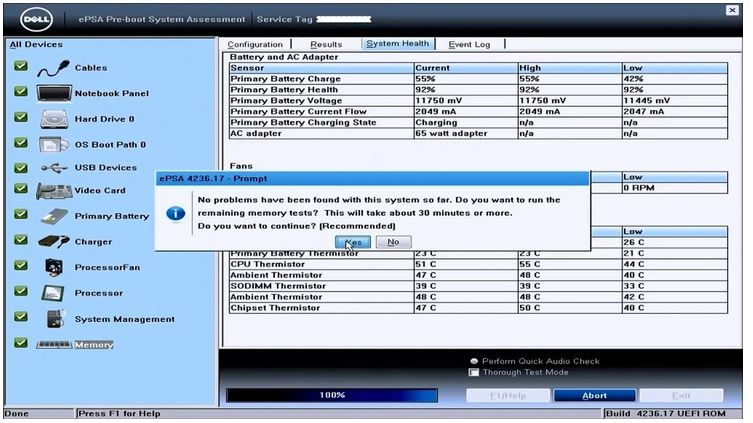The image size is (753, 423).
Task: Select the OS Boot Path 0 icon
Action: click(54, 145)
